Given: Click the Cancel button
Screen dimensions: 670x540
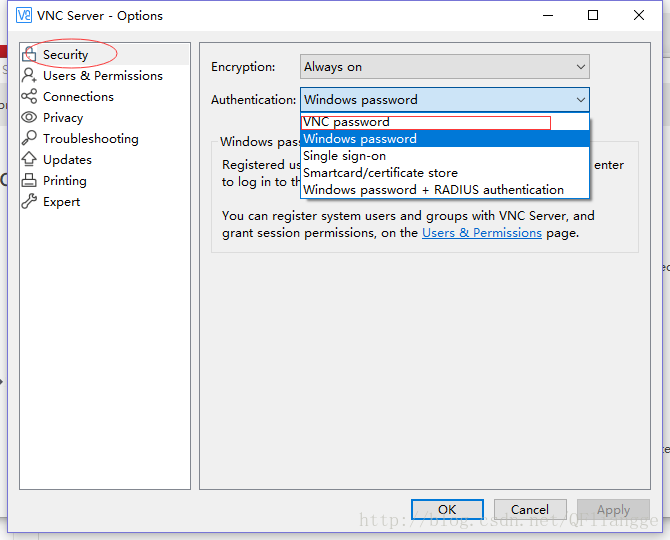Looking at the screenshot, I should pyautogui.click(x=530, y=509).
